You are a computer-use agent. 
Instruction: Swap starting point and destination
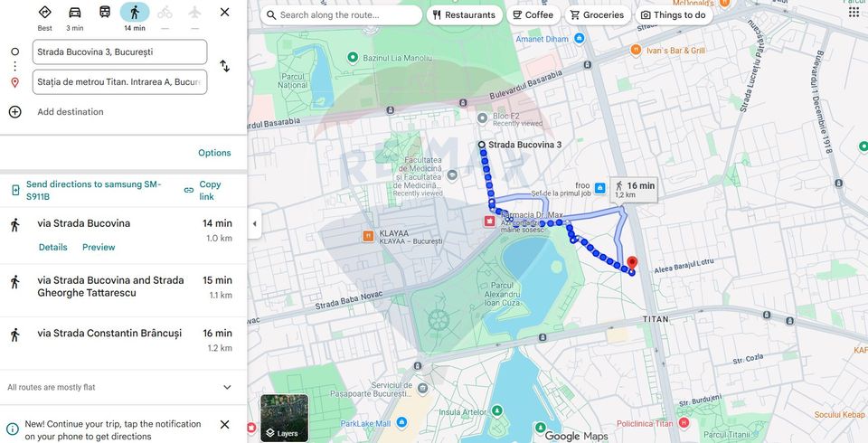(225, 66)
